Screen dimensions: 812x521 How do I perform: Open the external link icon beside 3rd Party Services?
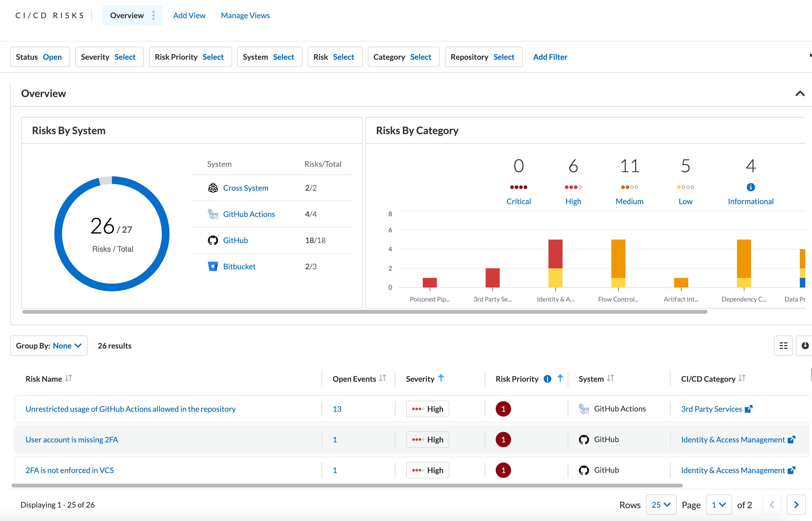pos(749,409)
